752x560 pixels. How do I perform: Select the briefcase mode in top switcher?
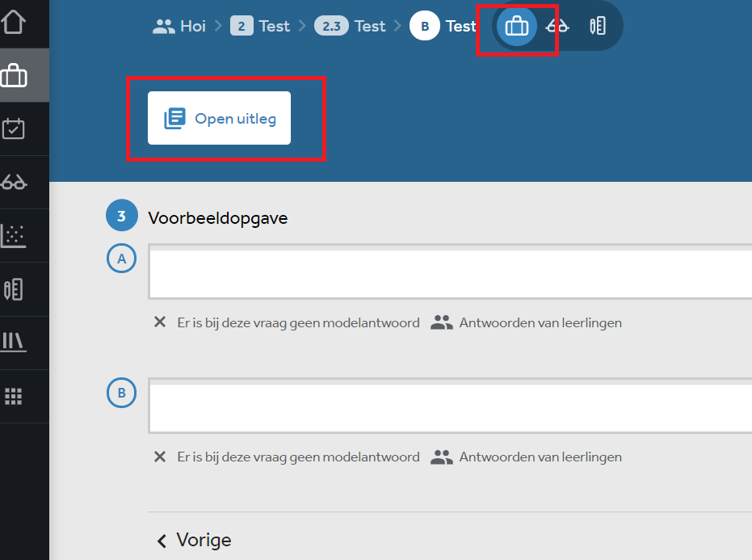click(x=516, y=26)
